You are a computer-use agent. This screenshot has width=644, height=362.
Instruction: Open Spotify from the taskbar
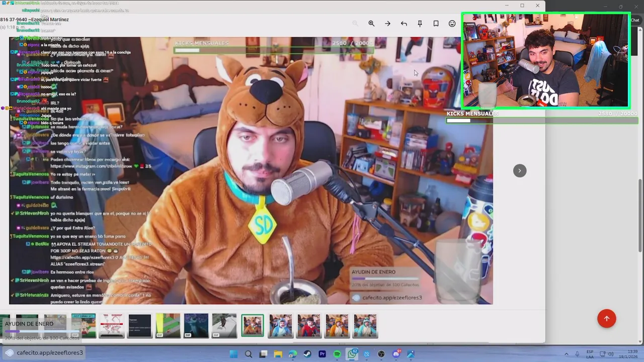pyautogui.click(x=337, y=354)
